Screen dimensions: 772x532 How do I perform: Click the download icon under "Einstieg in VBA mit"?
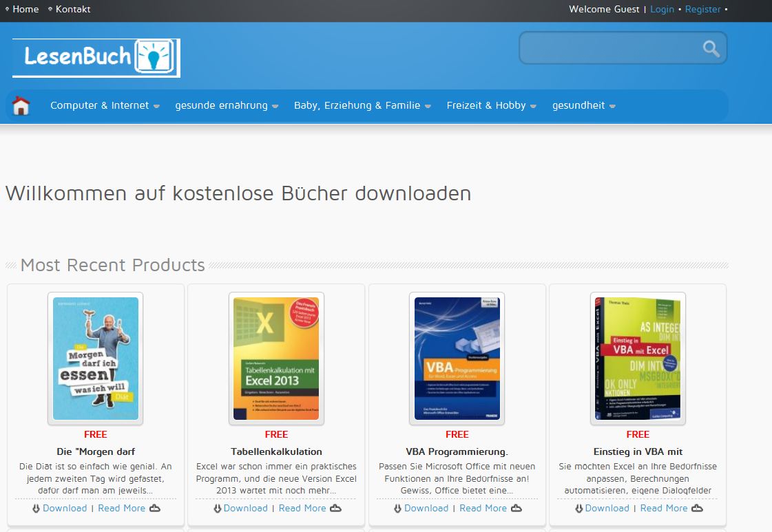(578, 508)
